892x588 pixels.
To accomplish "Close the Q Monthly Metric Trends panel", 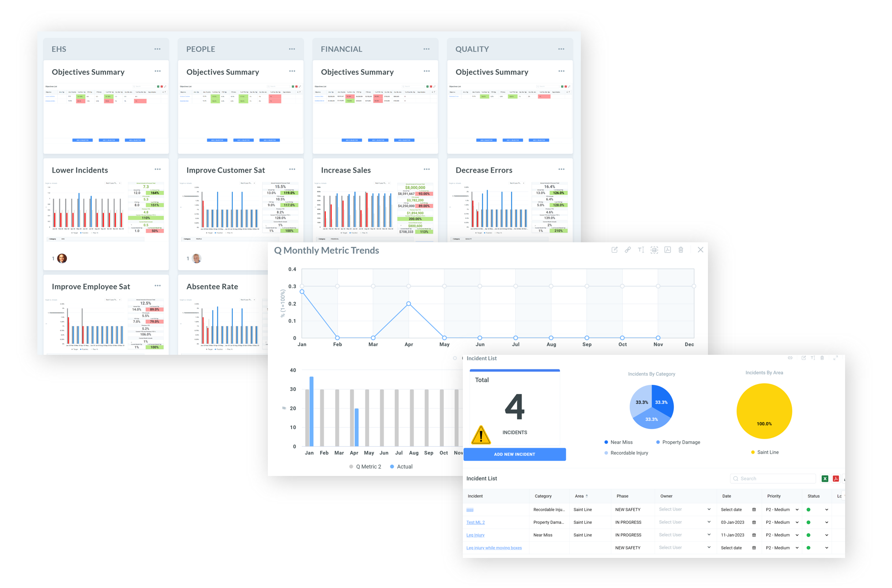I will pyautogui.click(x=700, y=250).
